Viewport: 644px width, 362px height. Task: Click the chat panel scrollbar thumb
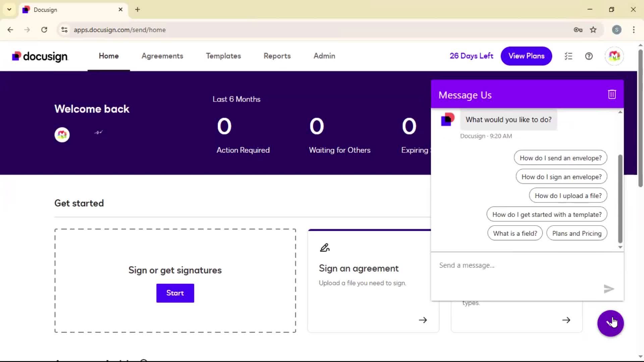coord(620,198)
